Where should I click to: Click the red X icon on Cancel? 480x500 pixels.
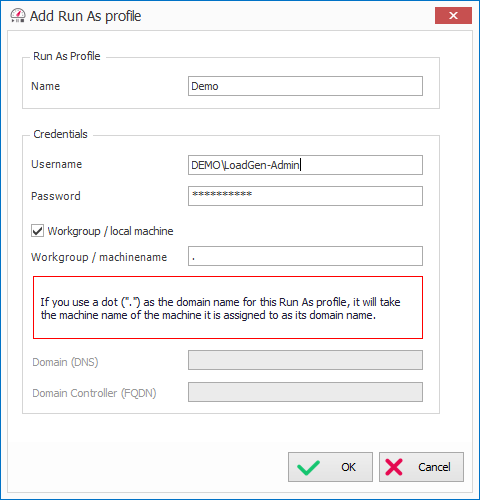point(394,467)
